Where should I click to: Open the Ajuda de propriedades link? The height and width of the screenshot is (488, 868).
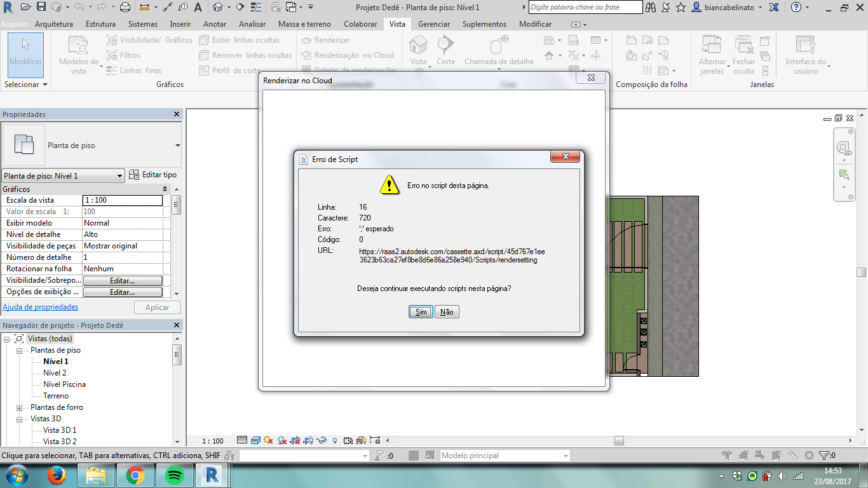(39, 307)
